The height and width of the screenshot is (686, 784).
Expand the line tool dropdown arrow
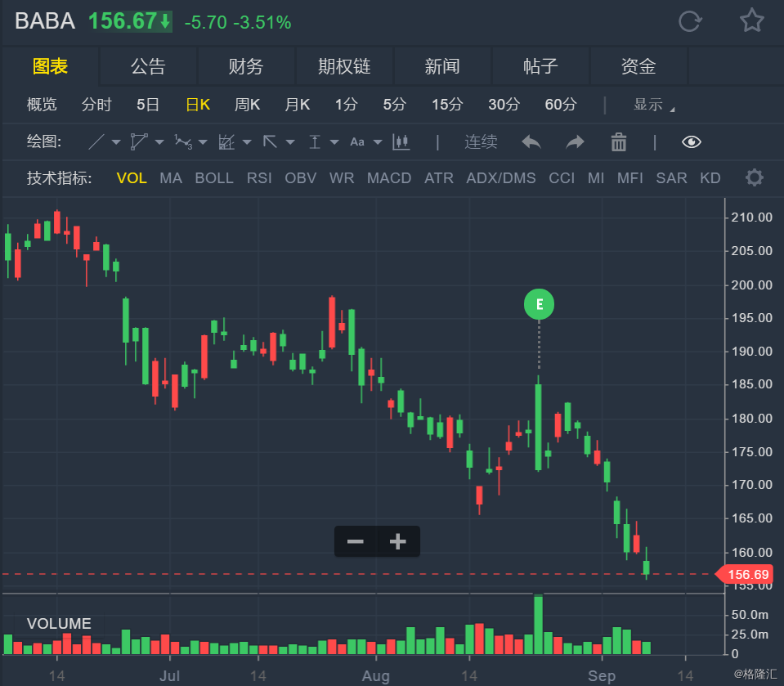pos(116,142)
